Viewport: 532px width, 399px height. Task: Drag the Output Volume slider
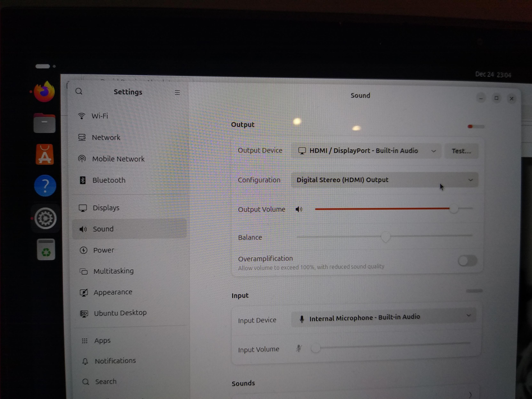point(452,209)
